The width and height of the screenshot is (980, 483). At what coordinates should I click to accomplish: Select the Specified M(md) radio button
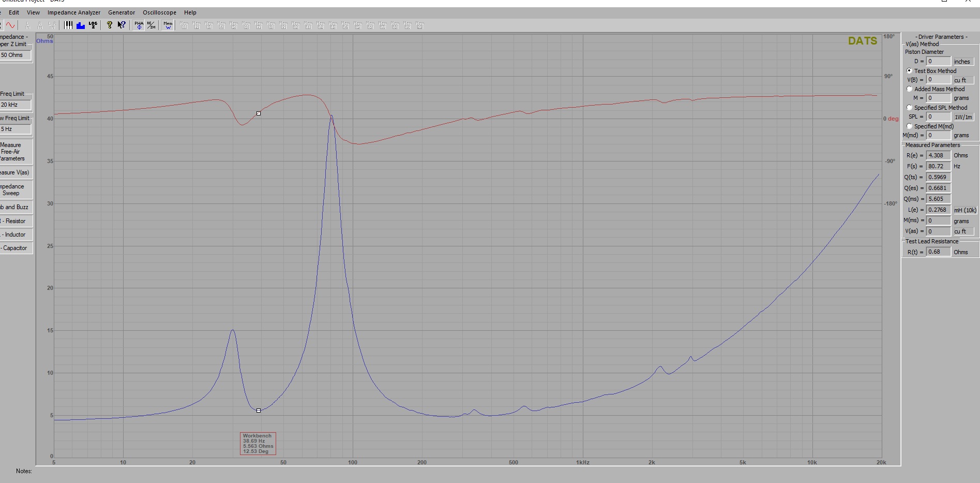point(909,126)
